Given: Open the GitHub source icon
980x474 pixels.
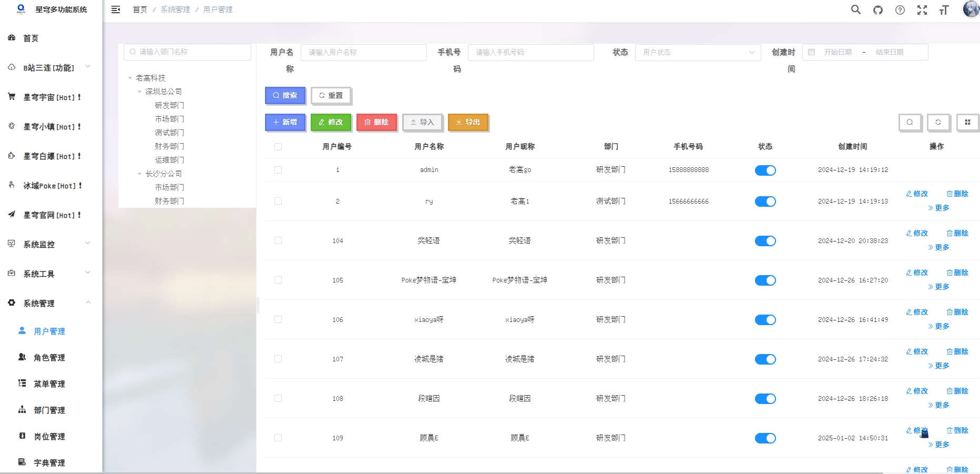Looking at the screenshot, I should click(x=878, y=10).
